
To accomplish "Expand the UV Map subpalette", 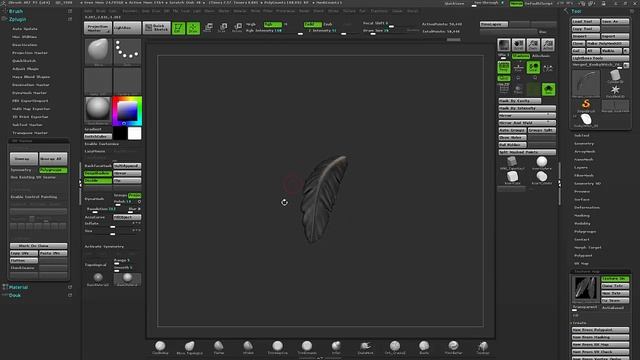I will coord(582,263).
